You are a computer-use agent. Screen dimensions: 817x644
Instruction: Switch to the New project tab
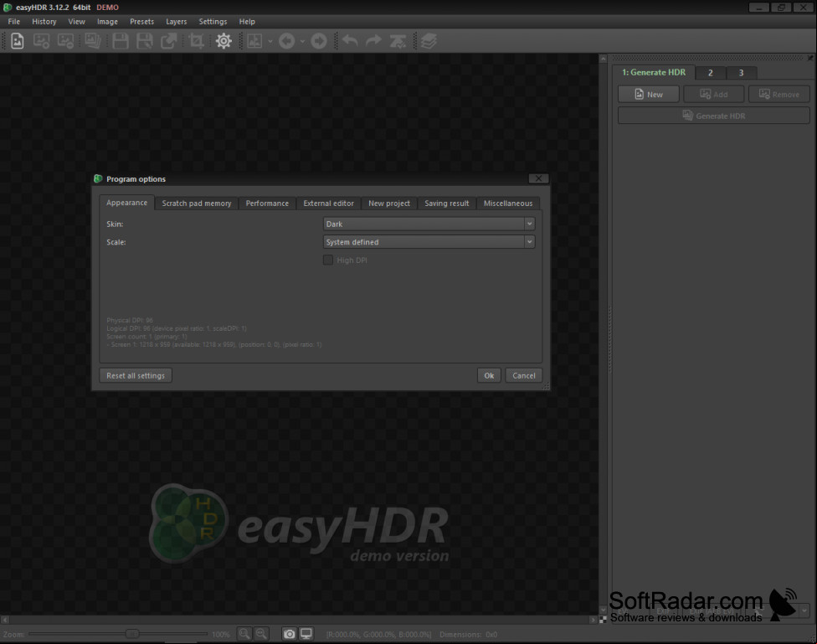(389, 204)
